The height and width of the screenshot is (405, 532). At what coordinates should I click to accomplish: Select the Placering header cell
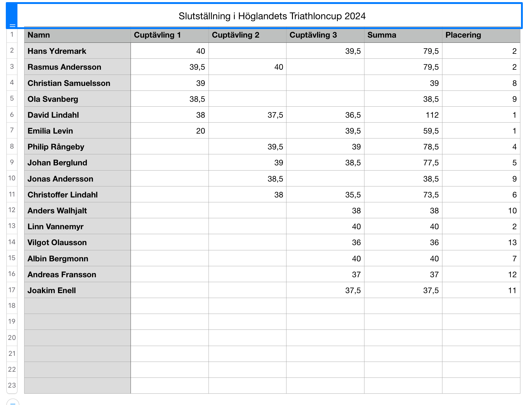point(481,35)
